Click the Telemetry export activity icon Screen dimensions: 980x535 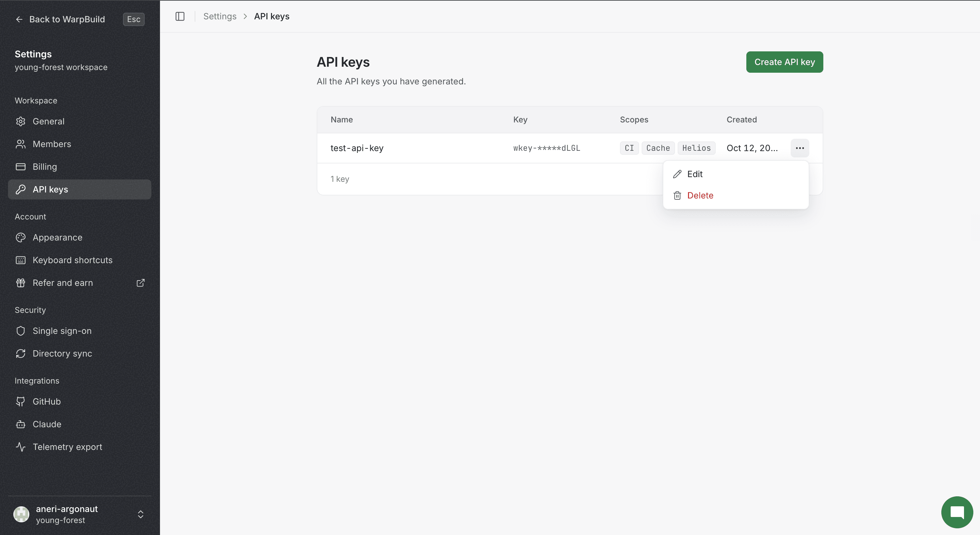point(21,447)
